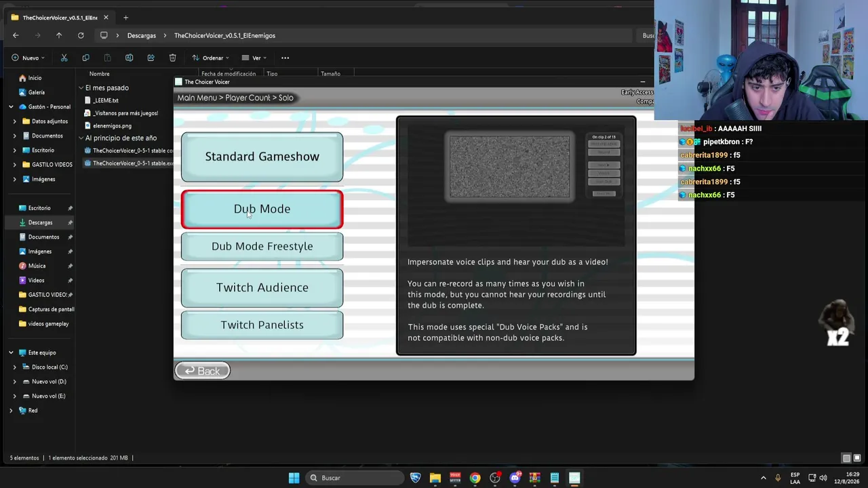Go up one folder level in Explorer
868x488 pixels.
tap(59, 35)
